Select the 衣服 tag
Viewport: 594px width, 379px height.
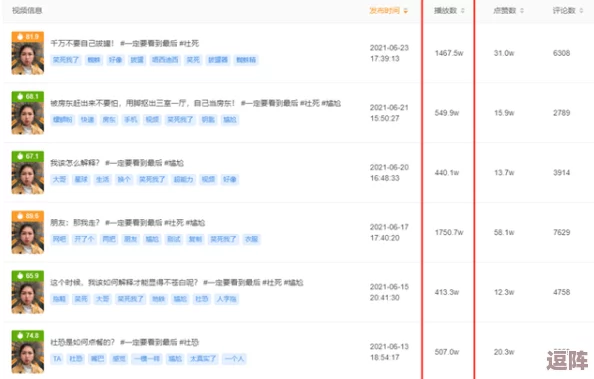[252, 239]
